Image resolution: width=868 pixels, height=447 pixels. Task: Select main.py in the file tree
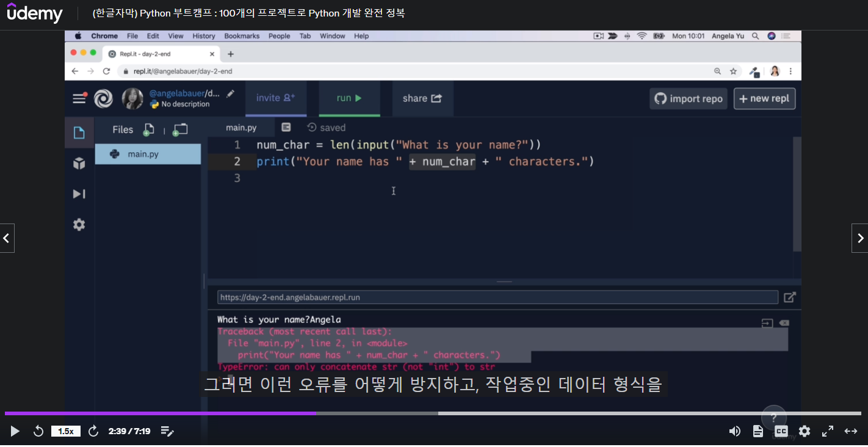click(x=148, y=154)
